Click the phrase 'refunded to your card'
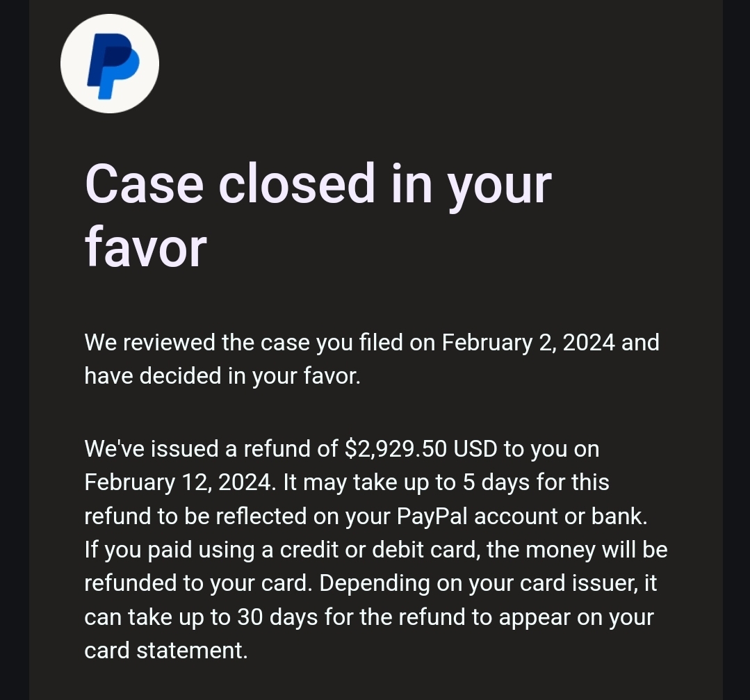 pos(195,583)
